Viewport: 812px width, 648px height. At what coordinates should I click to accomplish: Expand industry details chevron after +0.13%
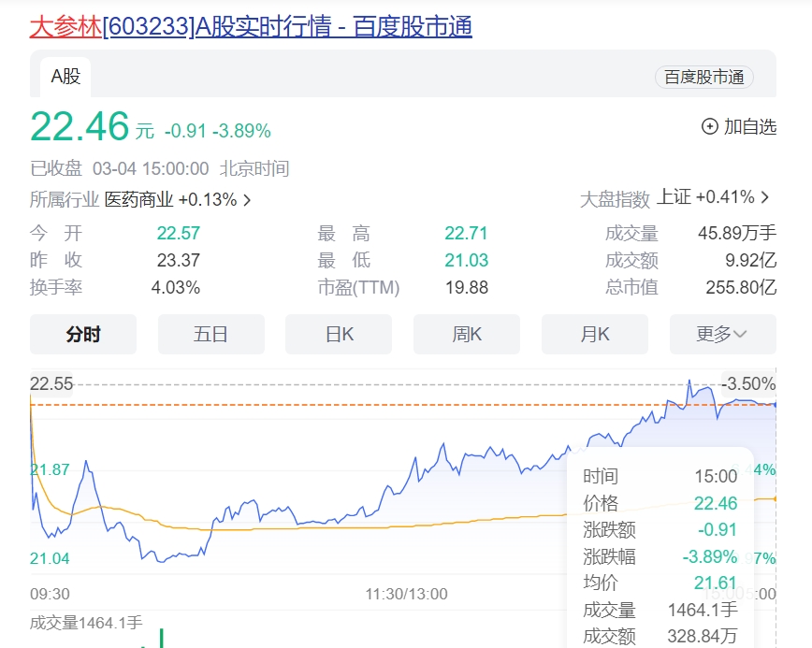click(x=247, y=200)
